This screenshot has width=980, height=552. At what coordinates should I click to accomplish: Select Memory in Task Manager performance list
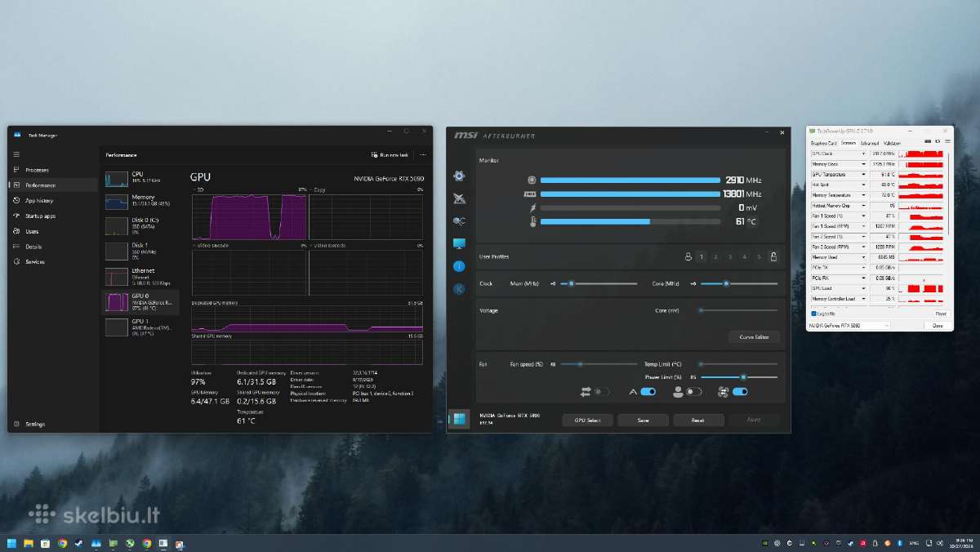click(140, 200)
